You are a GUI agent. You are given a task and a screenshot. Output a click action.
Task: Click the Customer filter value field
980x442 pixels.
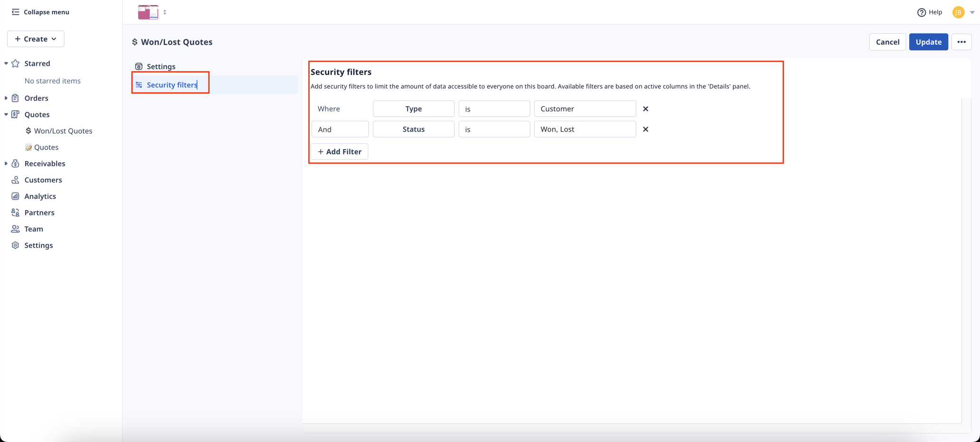click(585, 108)
